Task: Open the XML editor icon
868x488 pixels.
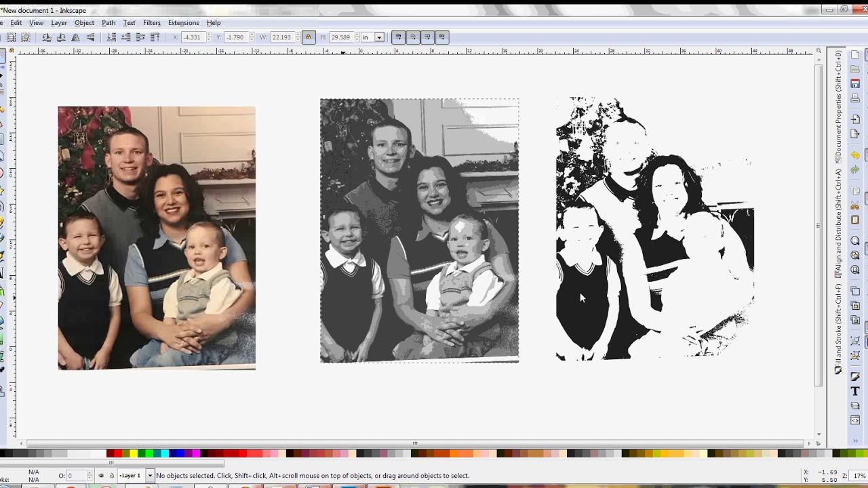Action: (x=855, y=420)
